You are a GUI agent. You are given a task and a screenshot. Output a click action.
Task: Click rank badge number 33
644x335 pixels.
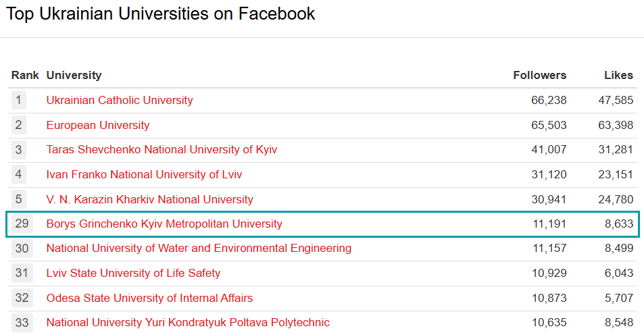22,322
